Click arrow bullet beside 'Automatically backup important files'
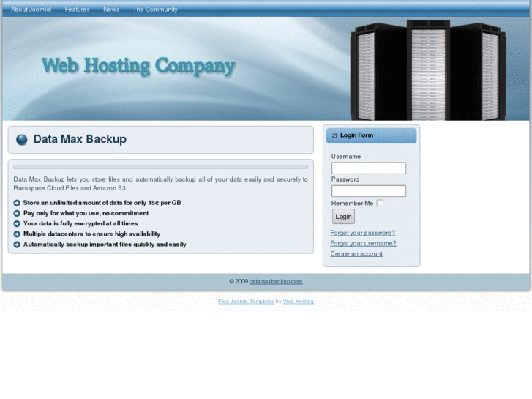532x399 pixels. tap(17, 245)
